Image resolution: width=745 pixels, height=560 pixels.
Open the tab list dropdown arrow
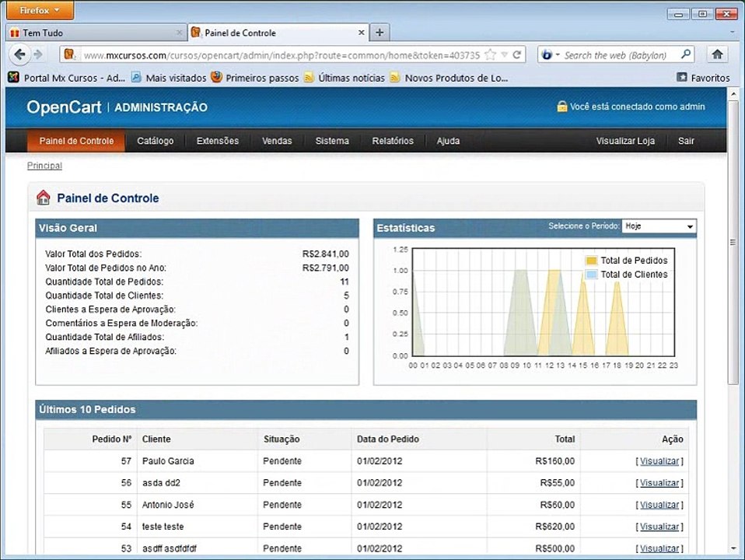tap(732, 33)
